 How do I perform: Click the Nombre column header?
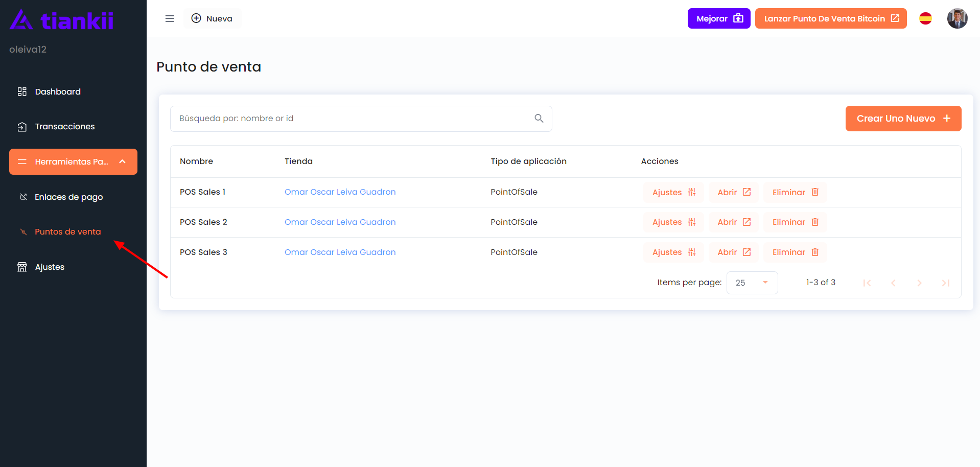click(x=196, y=161)
